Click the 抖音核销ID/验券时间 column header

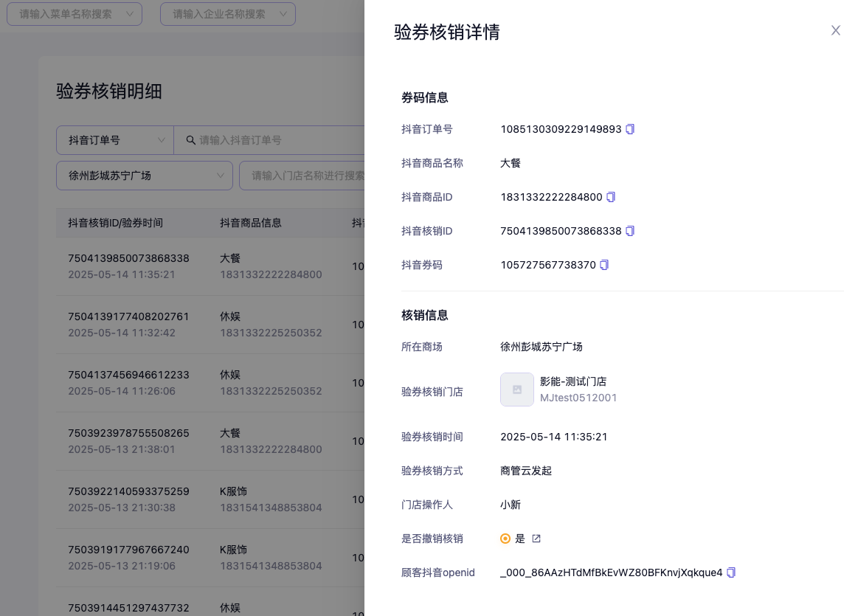(x=116, y=223)
